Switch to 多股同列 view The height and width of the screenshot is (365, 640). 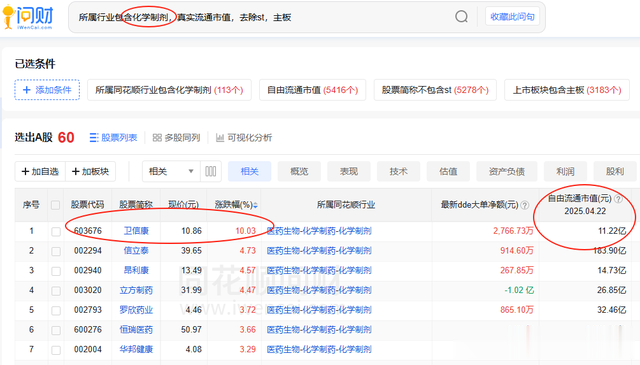tap(176, 138)
